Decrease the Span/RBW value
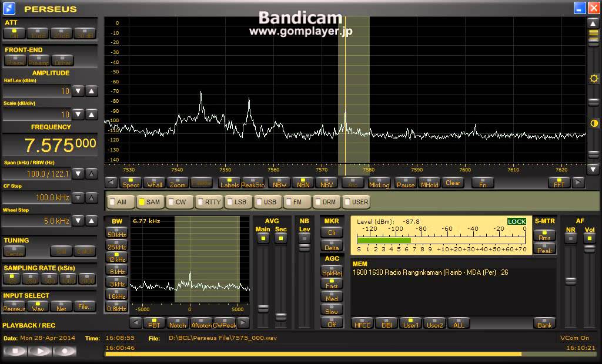602x364 pixels. (78, 174)
